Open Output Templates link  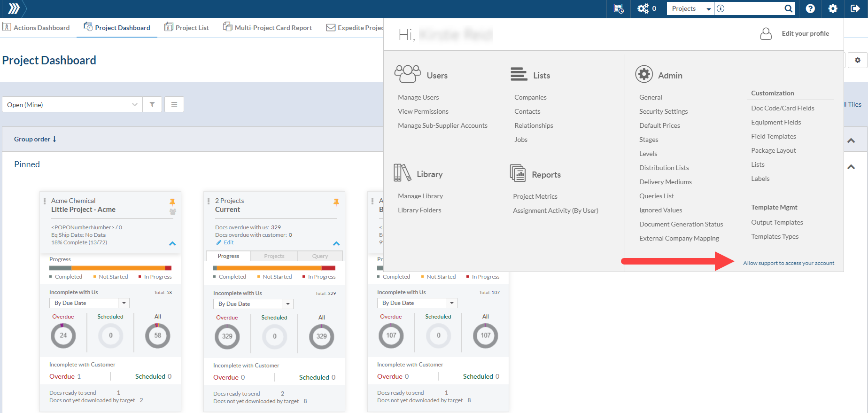[x=777, y=222]
